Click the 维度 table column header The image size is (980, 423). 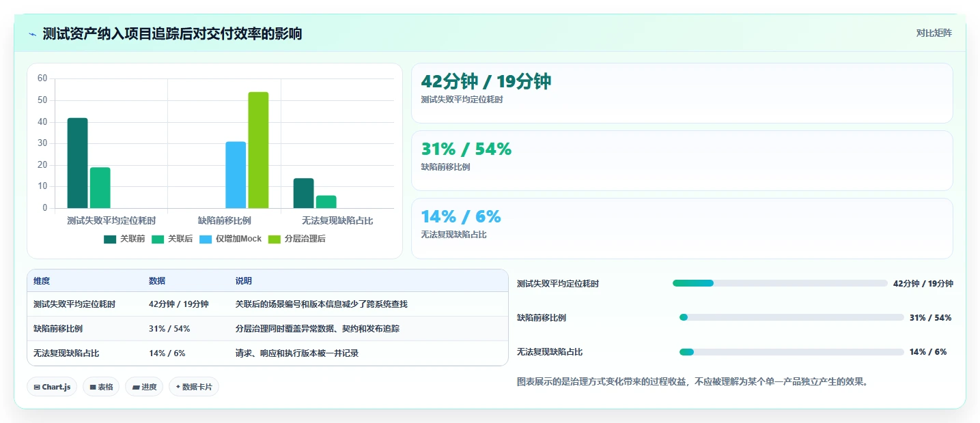[x=42, y=281]
